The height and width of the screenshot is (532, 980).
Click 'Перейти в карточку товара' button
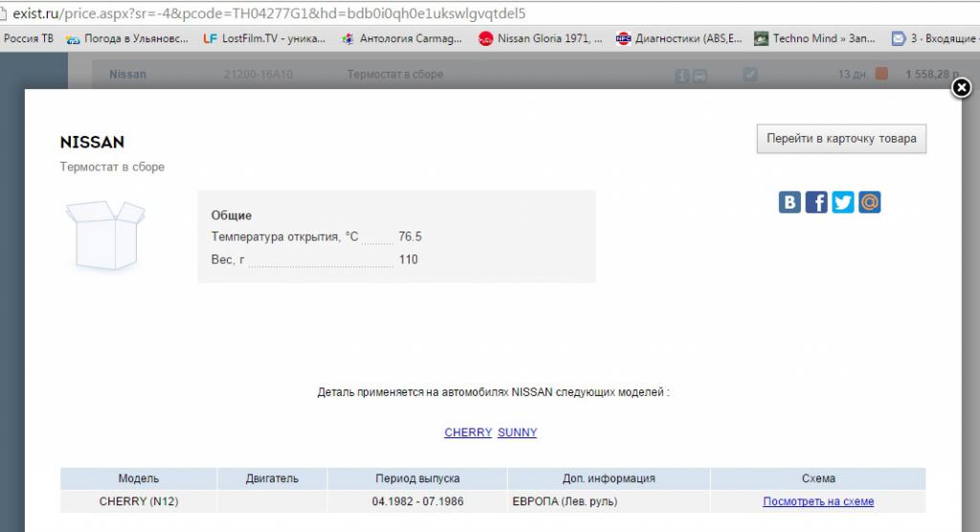[x=841, y=139]
